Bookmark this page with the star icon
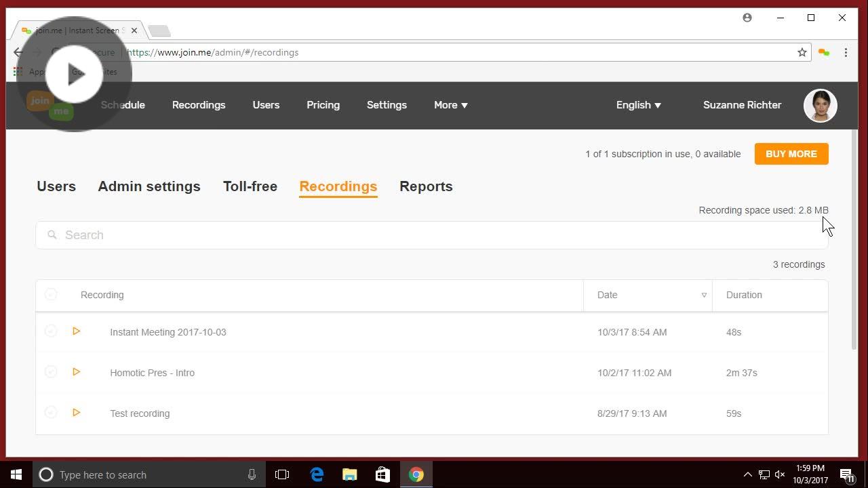This screenshot has height=488, width=868. (802, 52)
